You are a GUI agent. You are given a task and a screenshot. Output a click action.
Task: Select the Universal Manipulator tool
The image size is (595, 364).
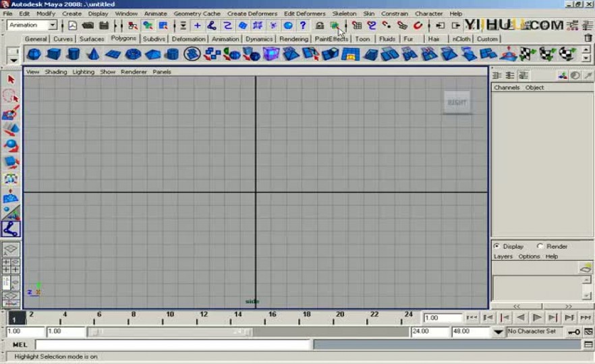pyautogui.click(x=11, y=179)
